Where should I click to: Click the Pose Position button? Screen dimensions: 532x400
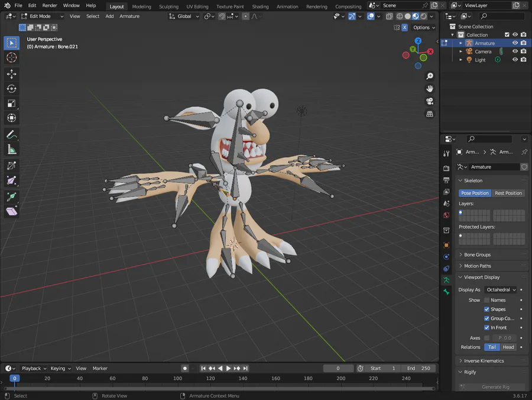click(475, 193)
